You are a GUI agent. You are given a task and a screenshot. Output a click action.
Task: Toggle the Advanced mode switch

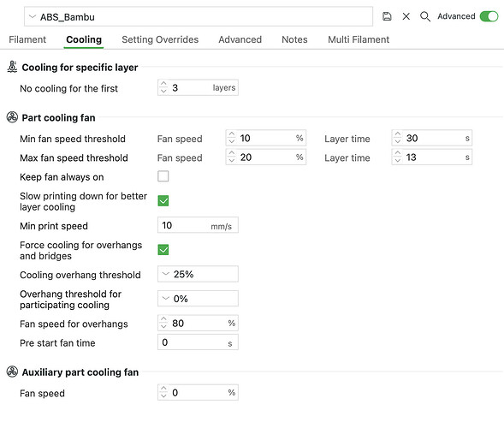pyautogui.click(x=489, y=16)
